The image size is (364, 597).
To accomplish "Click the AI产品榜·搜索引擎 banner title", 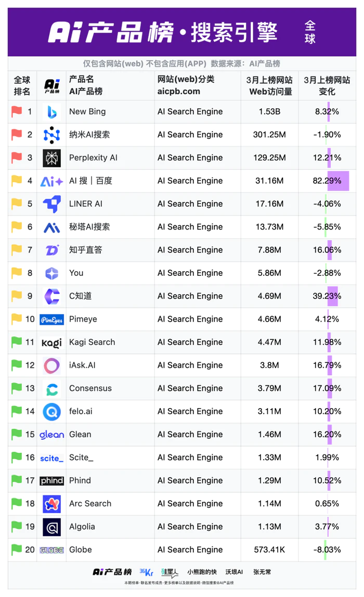I will coord(163,32).
